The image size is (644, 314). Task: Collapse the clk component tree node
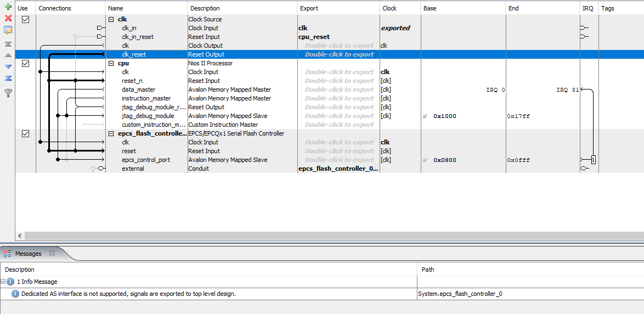pyautogui.click(x=111, y=19)
